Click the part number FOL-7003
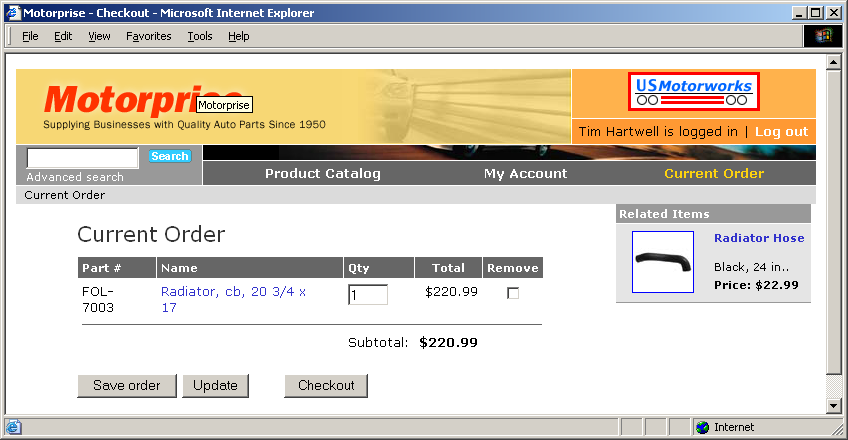 (x=98, y=299)
